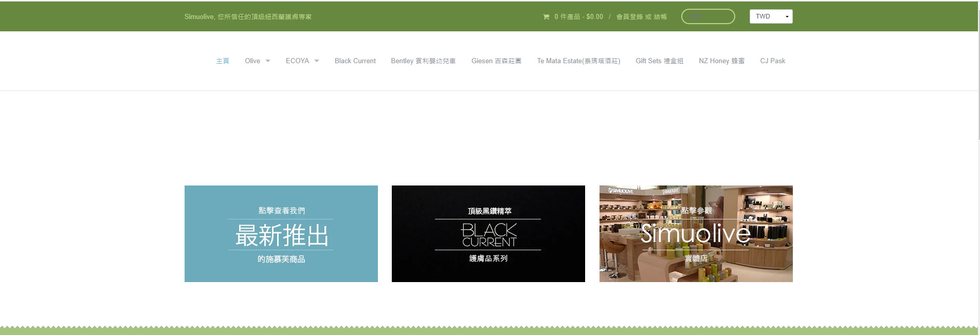This screenshot has width=980, height=335.
Task: Expand the Olive dropdown arrow
Action: coord(268,61)
